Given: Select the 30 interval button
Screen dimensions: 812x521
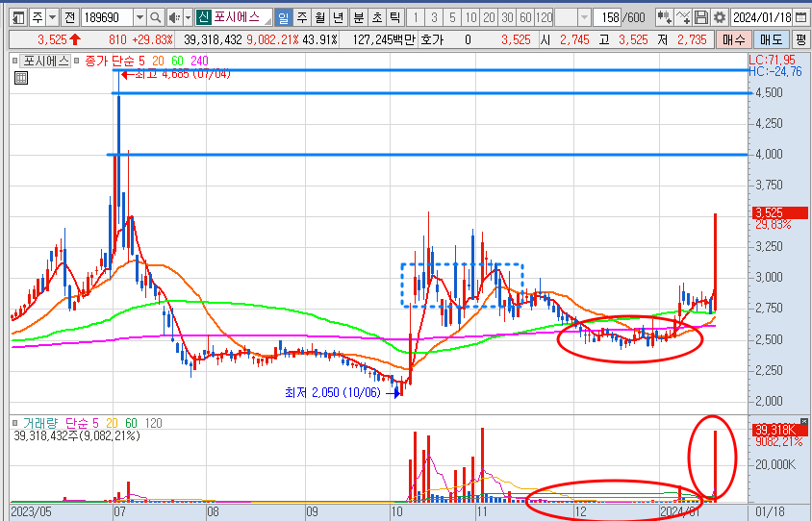Looking at the screenshot, I should 507,17.
